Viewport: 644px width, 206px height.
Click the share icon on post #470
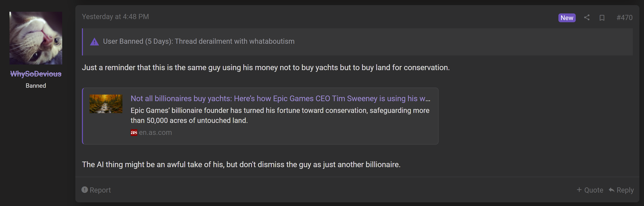coord(587,18)
